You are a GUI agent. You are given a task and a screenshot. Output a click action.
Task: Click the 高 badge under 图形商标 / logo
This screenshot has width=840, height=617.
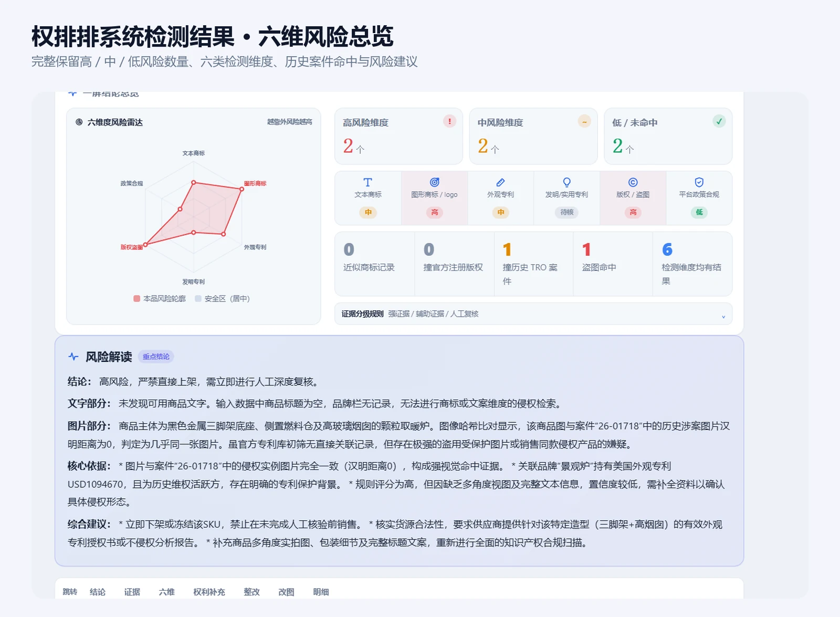435,212
